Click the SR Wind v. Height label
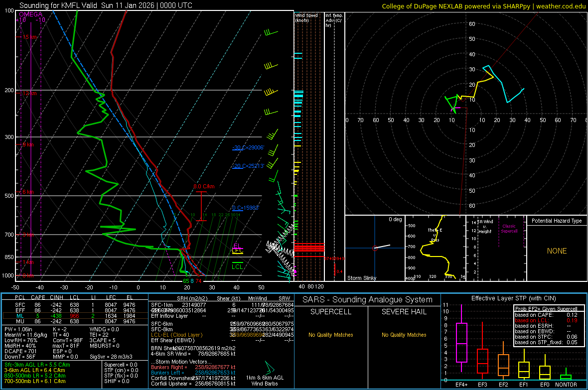Screen dimensions: 588x390 click(485, 227)
